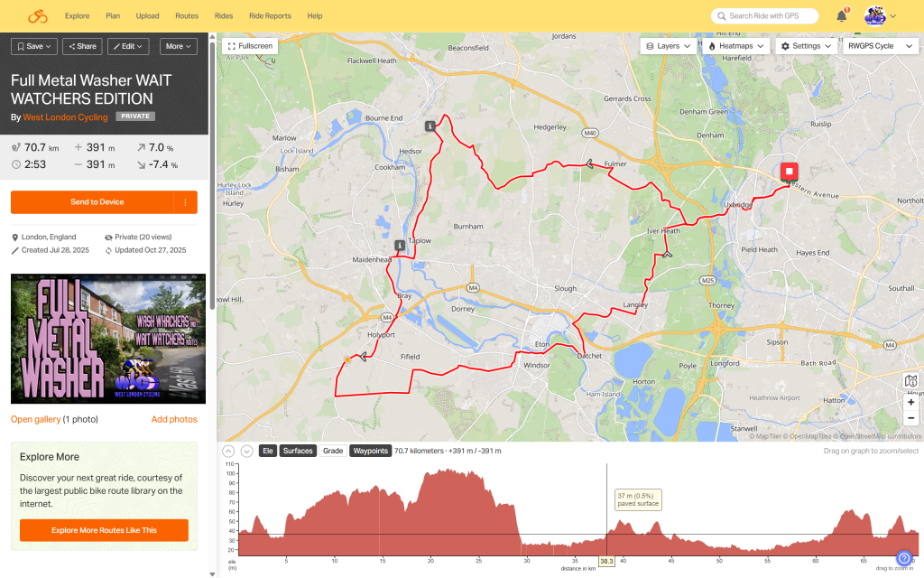Go to Ride Reports in navigation
The image size is (924, 578).
coord(270,16)
